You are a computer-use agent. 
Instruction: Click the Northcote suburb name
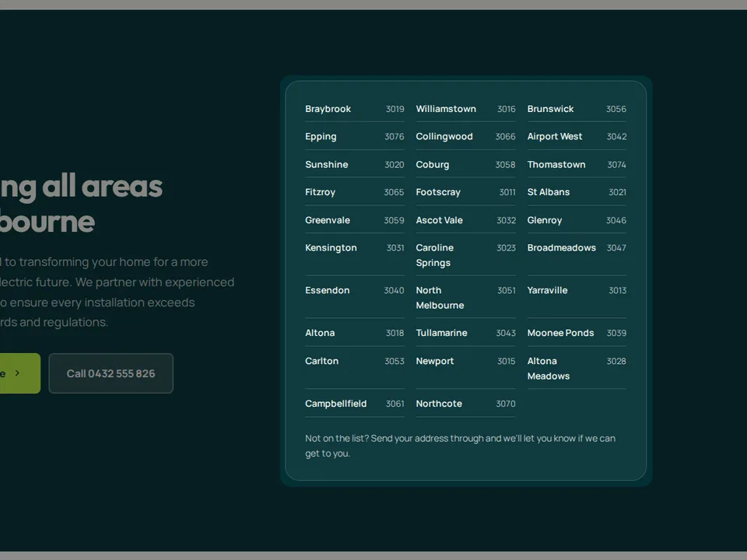439,404
